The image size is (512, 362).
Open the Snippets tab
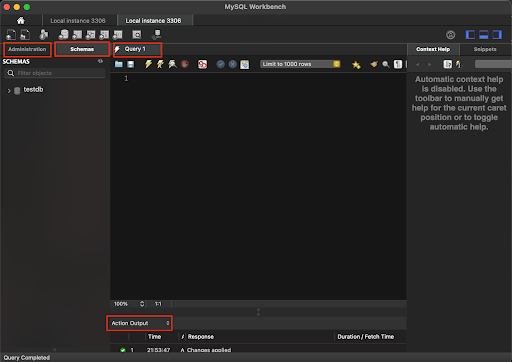(485, 49)
